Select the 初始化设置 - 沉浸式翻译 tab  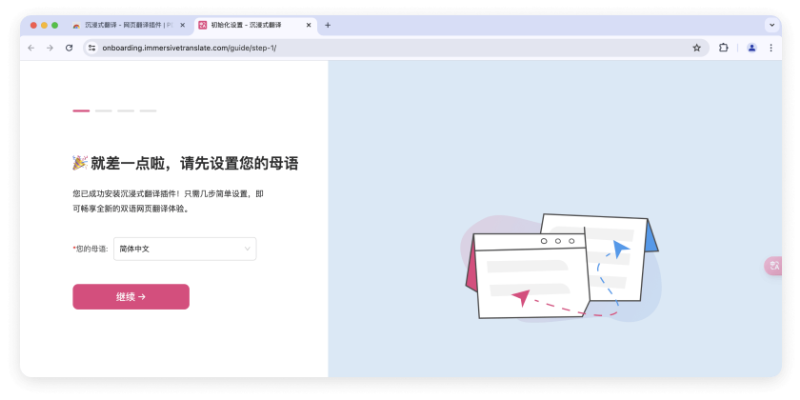click(255, 25)
